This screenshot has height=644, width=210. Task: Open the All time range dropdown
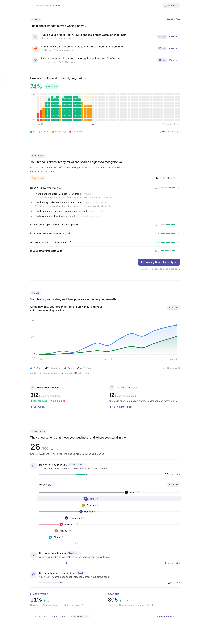(171, 6)
